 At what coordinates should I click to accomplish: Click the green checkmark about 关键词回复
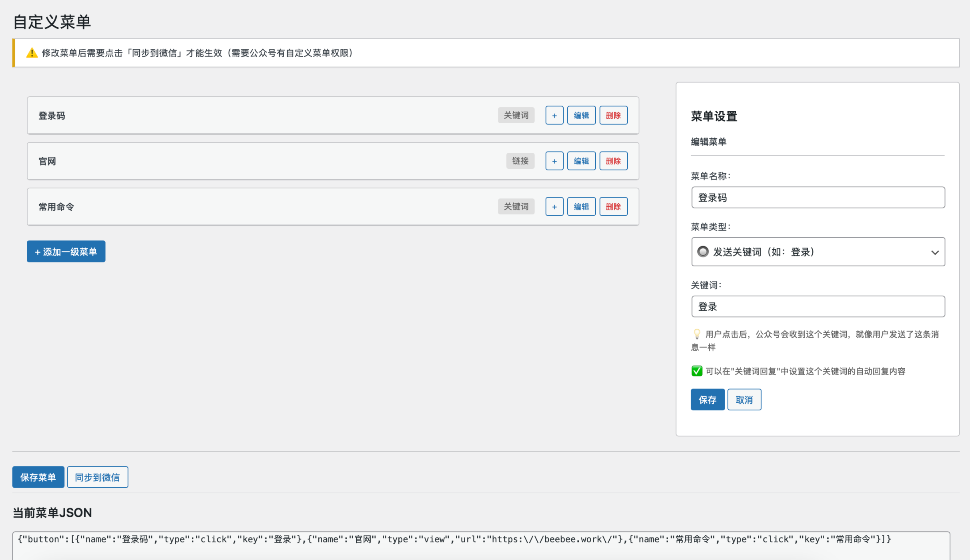pos(697,371)
